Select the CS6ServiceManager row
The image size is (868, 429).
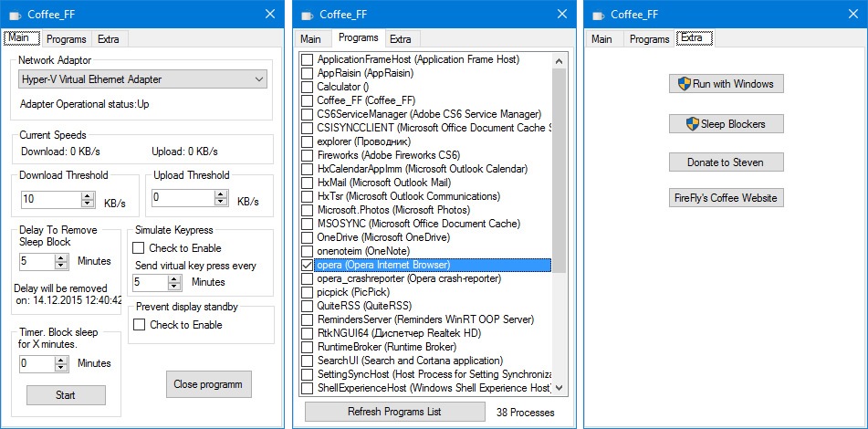425,114
